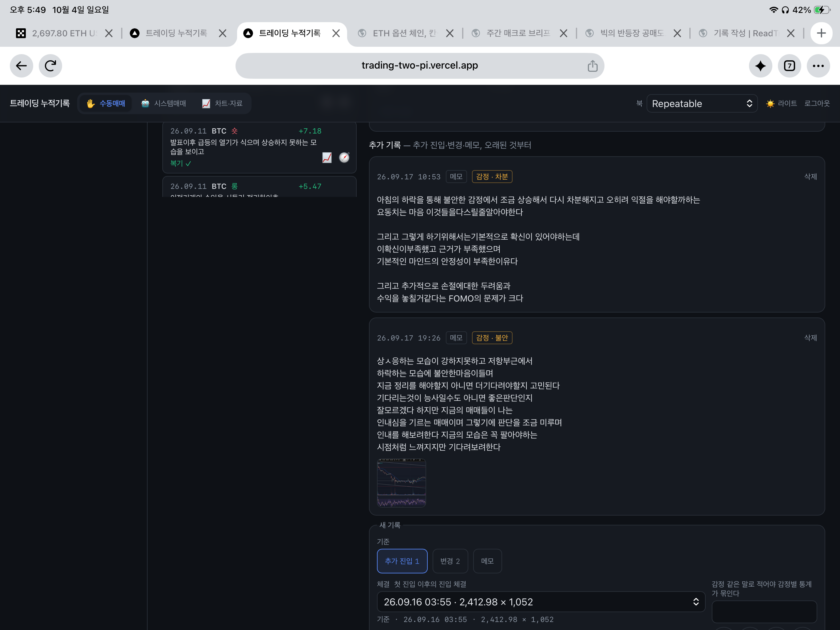Toggle light mode with 라이트
This screenshot has height=630, width=840.
[781, 103]
